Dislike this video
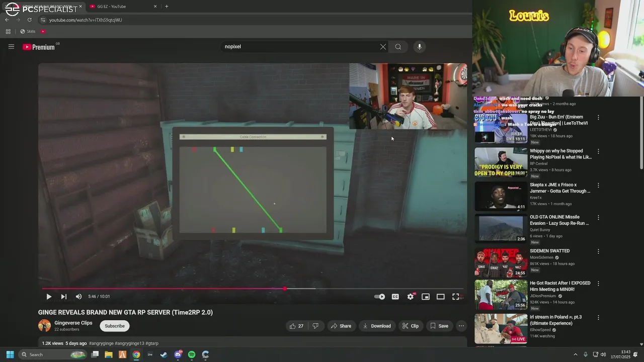The image size is (644, 362). [x=315, y=326]
